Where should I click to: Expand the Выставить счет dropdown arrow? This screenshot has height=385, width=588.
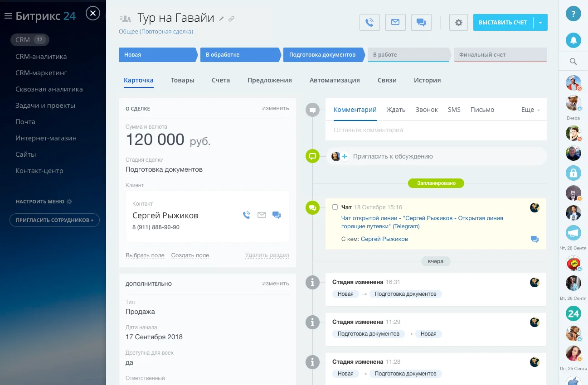tap(540, 22)
